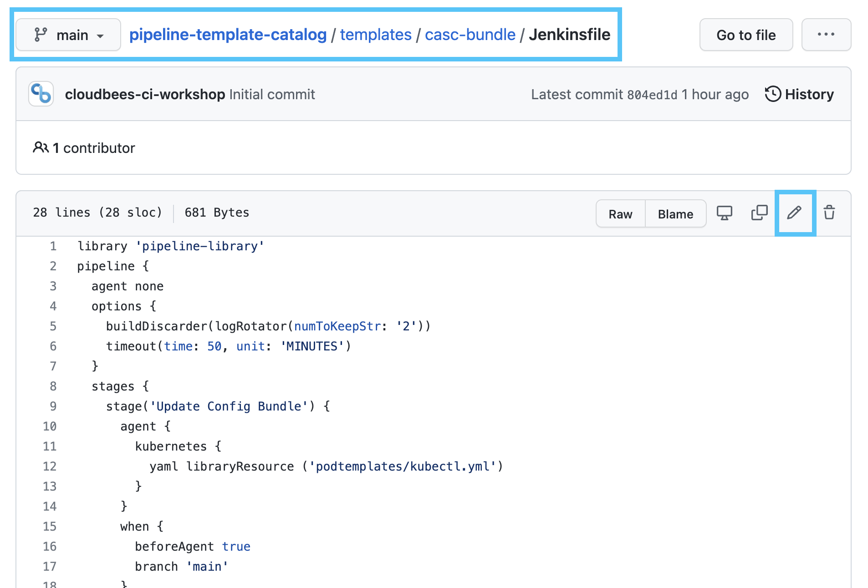
Task: Switch to the Blame view
Action: tap(675, 213)
